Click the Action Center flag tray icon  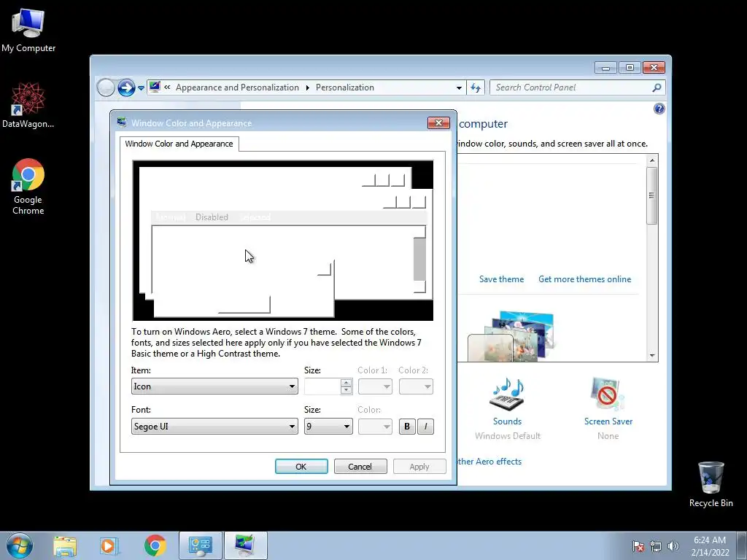click(x=638, y=547)
